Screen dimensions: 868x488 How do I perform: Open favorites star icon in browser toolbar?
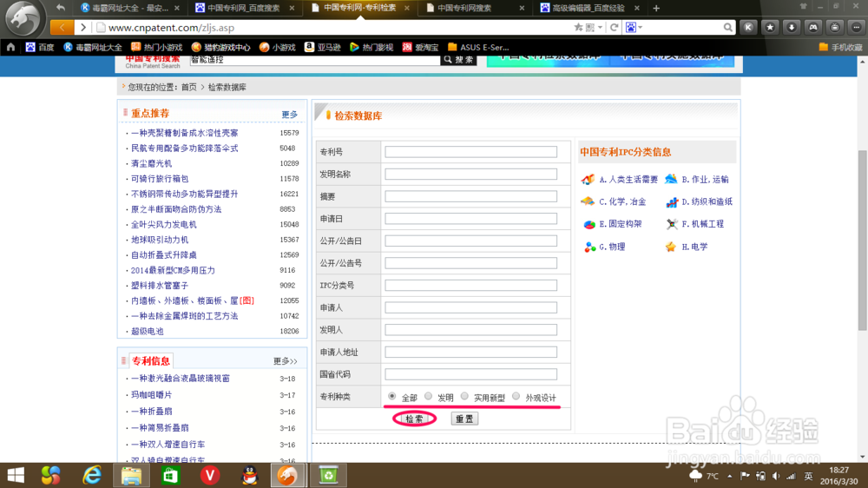770,27
